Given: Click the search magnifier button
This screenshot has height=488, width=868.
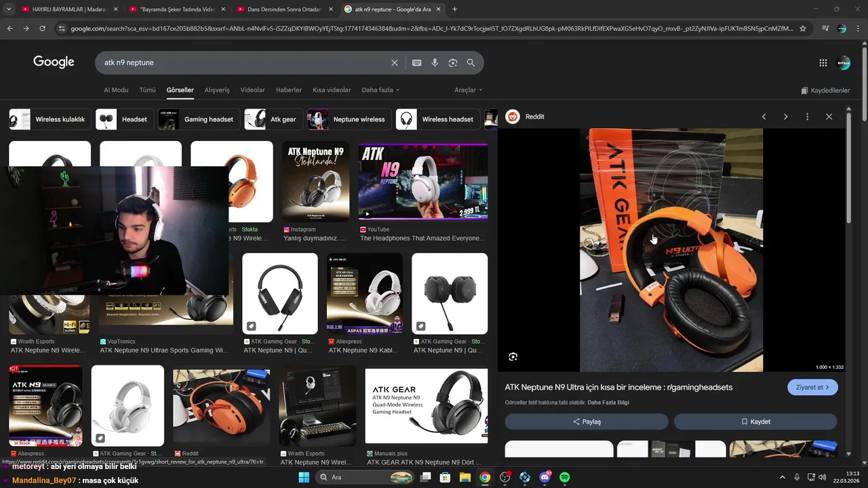Looking at the screenshot, I should point(471,62).
